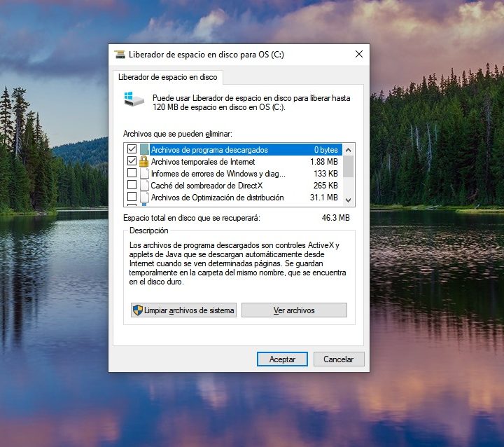Click the icon of Archivos de programa descargados
The height and width of the screenshot is (447, 504).
(144, 150)
